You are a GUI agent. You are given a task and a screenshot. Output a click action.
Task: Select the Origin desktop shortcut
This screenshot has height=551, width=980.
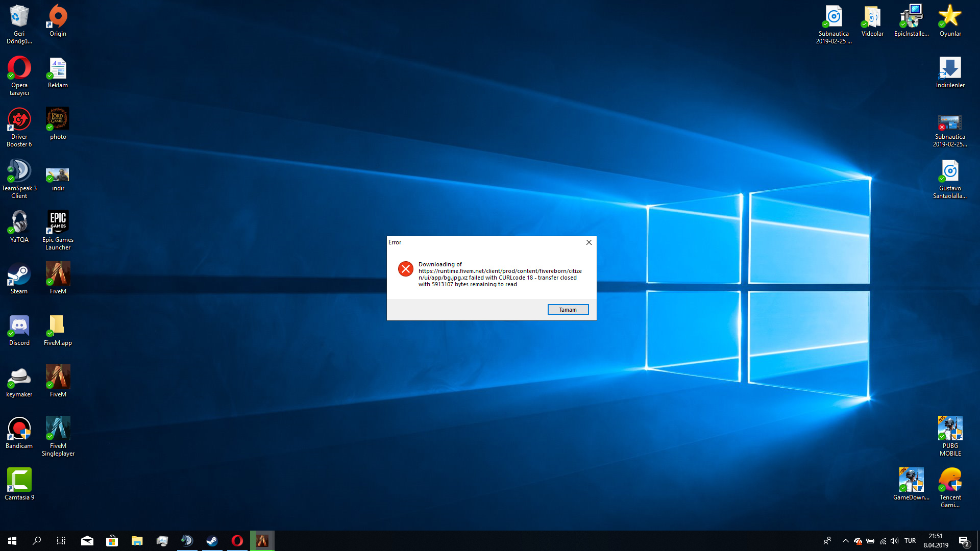(x=58, y=20)
